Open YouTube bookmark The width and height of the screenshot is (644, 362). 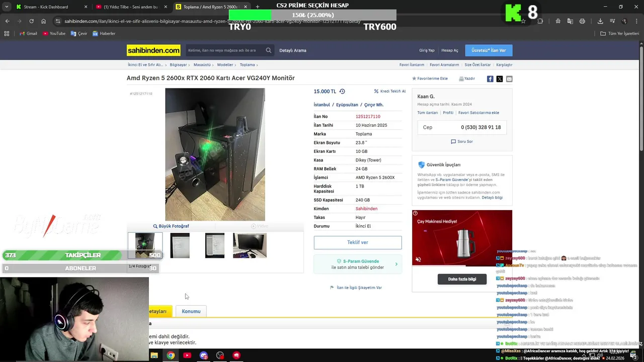pos(54,34)
